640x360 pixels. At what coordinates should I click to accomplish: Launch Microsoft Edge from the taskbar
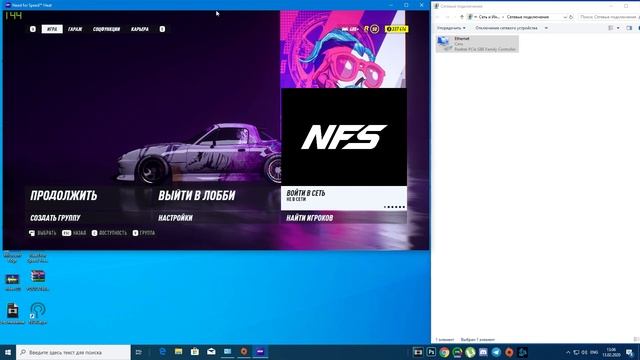(x=162, y=352)
